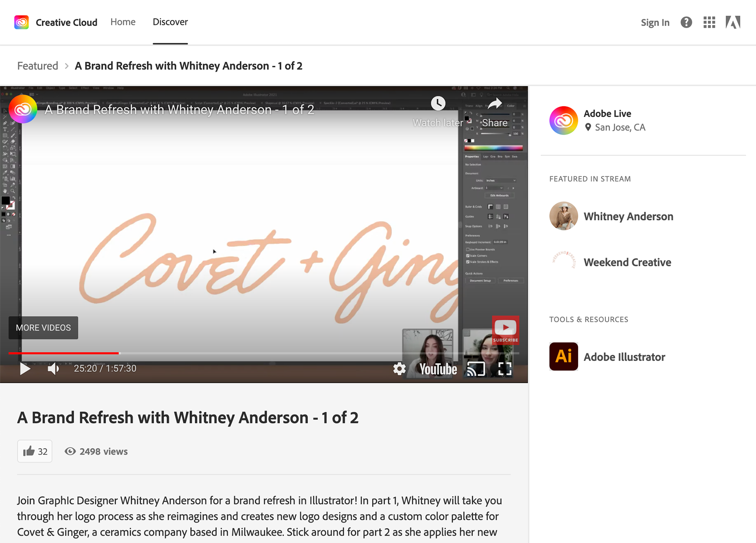Open video settings gear
The width and height of the screenshot is (756, 543).
(399, 369)
